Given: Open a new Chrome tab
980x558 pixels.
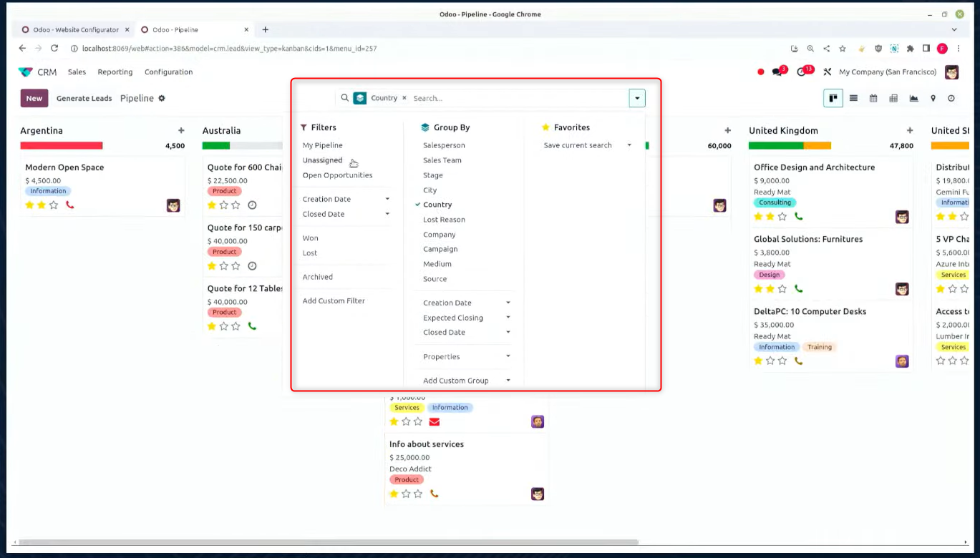Looking at the screenshot, I should (x=265, y=29).
